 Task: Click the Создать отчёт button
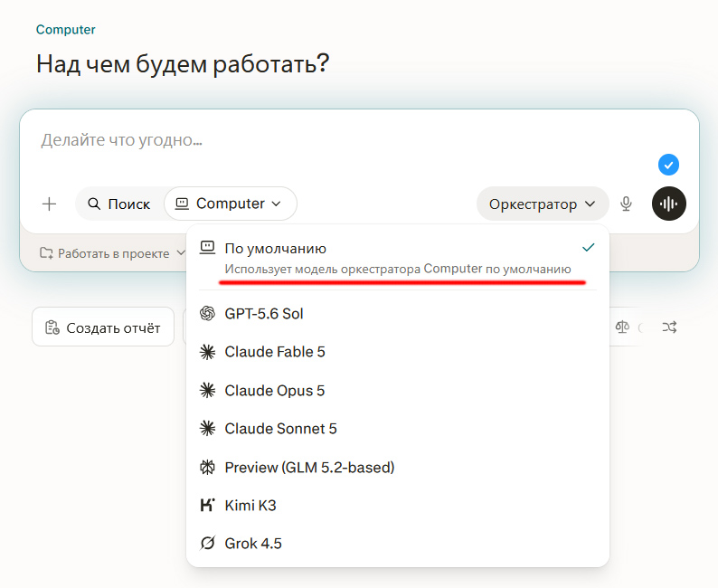(x=103, y=327)
